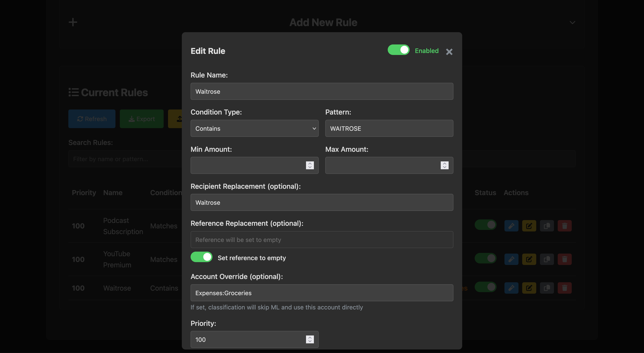Toggle Waitrose rule status switch in table
Image resolution: width=644 pixels, height=353 pixels.
[x=485, y=287]
